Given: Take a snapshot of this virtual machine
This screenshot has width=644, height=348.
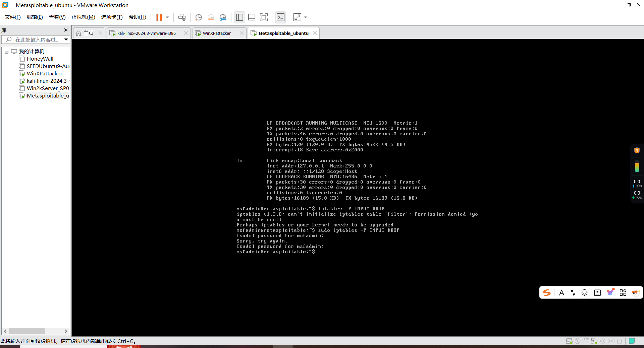Looking at the screenshot, I should pos(199,17).
